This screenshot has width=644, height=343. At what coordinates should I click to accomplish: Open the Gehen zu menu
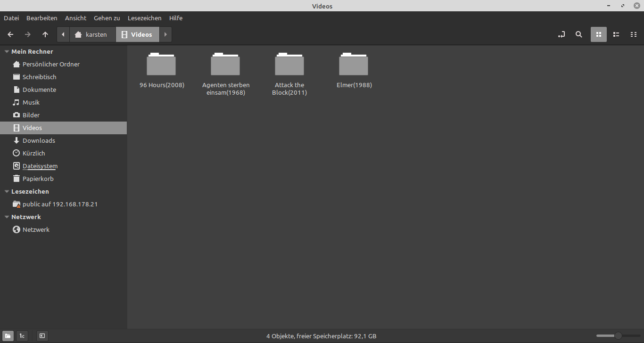click(107, 18)
